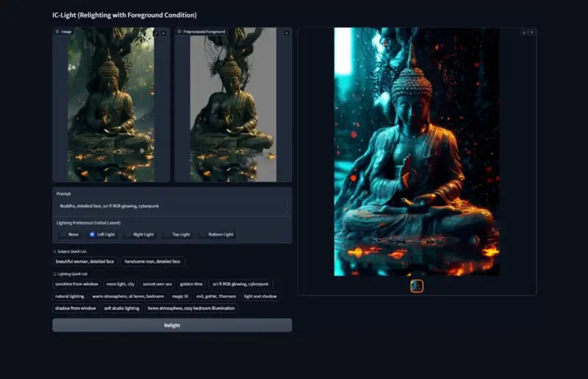Apply 'home atmosphere, cozy bedroom illumination' preset

pos(191,308)
